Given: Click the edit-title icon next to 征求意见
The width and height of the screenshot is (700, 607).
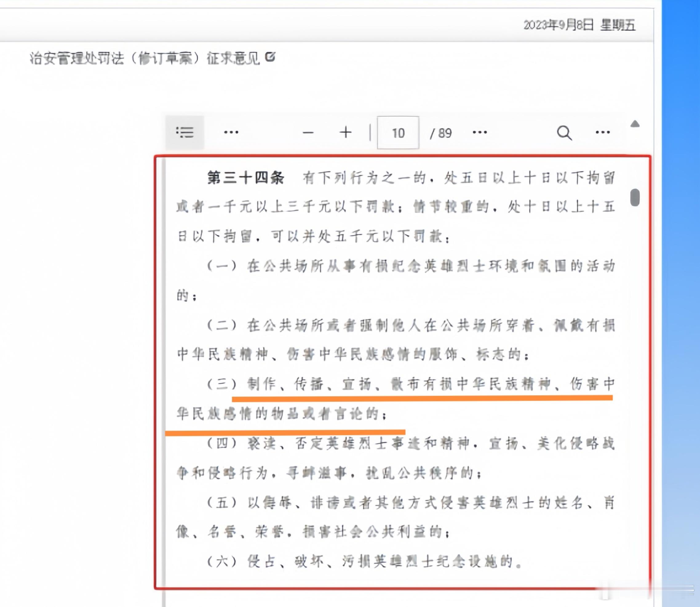Looking at the screenshot, I should coord(270,57).
